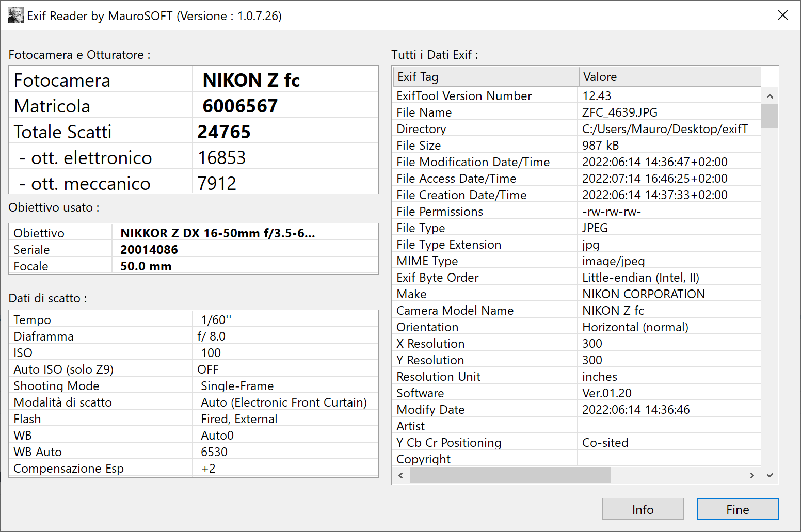Screen dimensions: 801x532
Task: Select the Directory row
Action: 577,129
